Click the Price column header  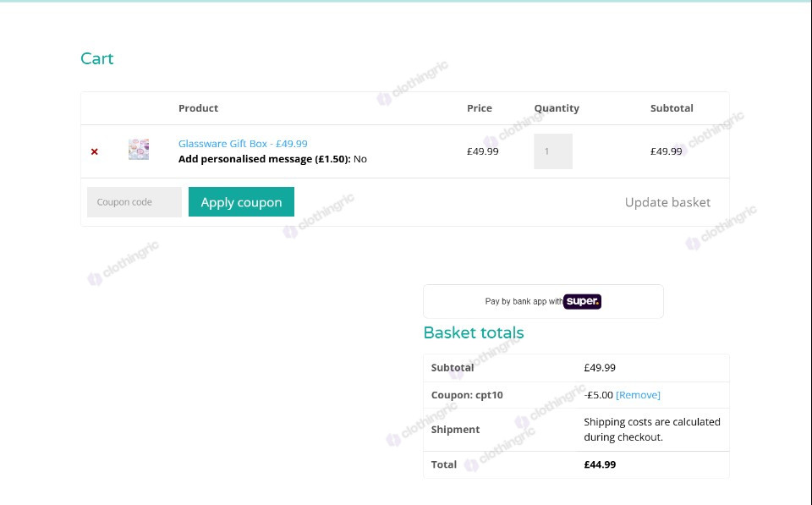[480, 108]
